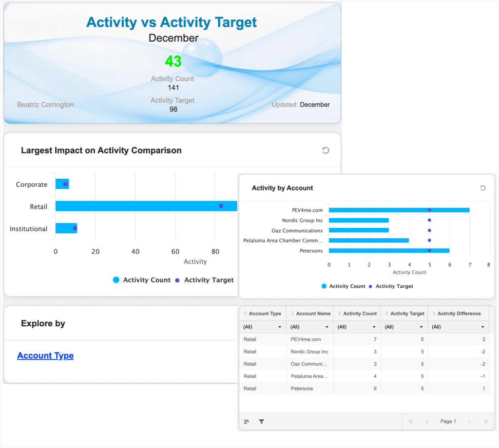Open the Account Type (All) filter dropdown

click(x=262, y=327)
